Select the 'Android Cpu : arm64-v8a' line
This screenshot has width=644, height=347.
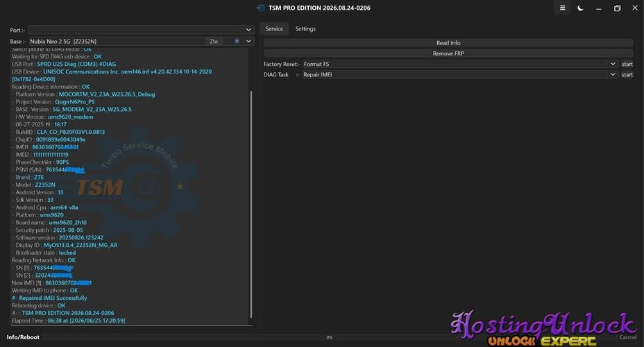tap(46, 208)
